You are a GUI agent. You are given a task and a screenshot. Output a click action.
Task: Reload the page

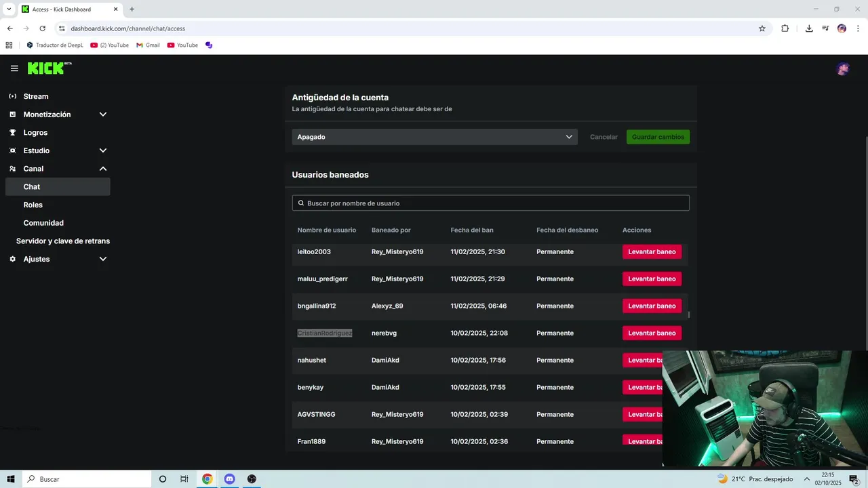(x=42, y=28)
